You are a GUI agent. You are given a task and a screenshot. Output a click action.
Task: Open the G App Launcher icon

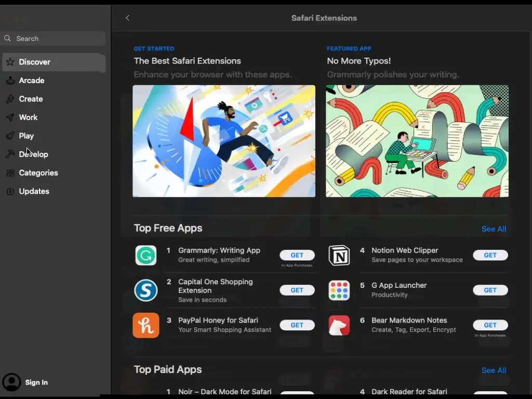point(339,290)
